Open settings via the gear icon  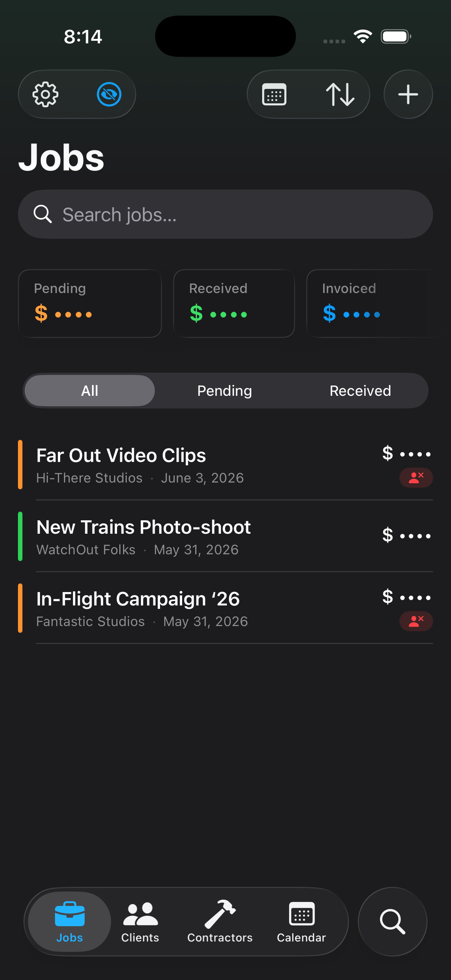click(x=45, y=94)
